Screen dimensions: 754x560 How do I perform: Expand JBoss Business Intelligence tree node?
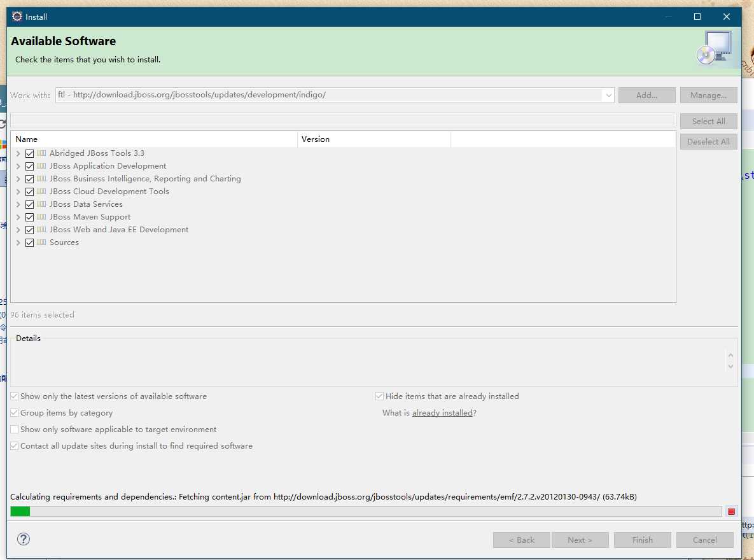point(18,179)
